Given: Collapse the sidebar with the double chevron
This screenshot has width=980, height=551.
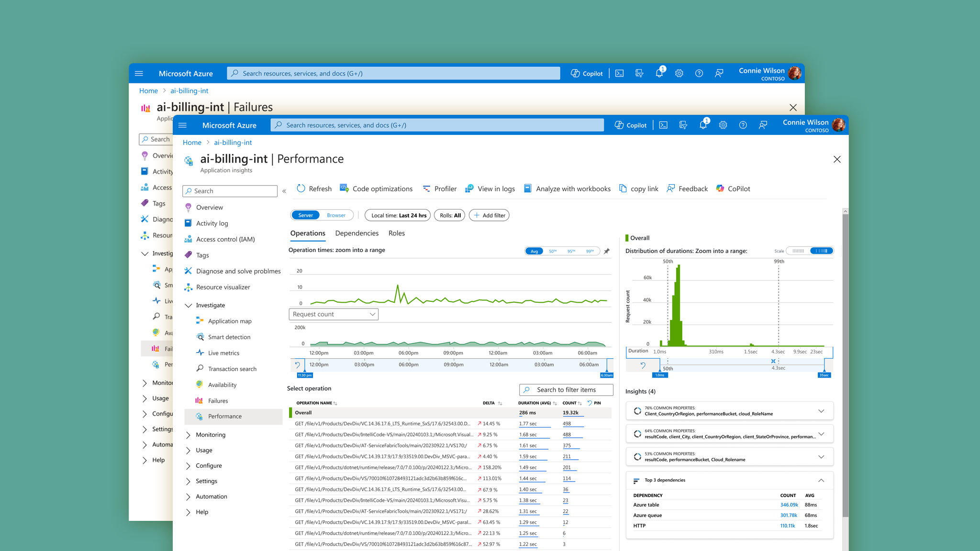Looking at the screenshot, I should click(x=284, y=191).
